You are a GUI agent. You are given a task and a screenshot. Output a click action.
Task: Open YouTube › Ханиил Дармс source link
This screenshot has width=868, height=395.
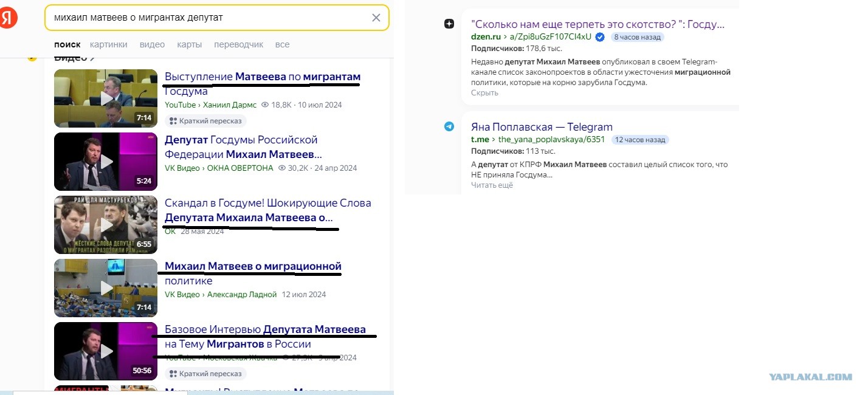[x=210, y=105]
